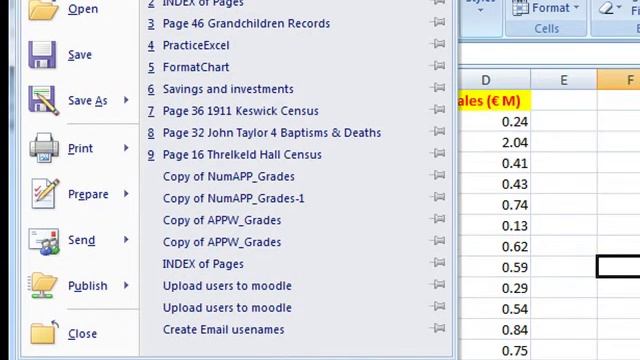Expand the Save As submenu arrow
The image size is (640, 360).
click(126, 100)
